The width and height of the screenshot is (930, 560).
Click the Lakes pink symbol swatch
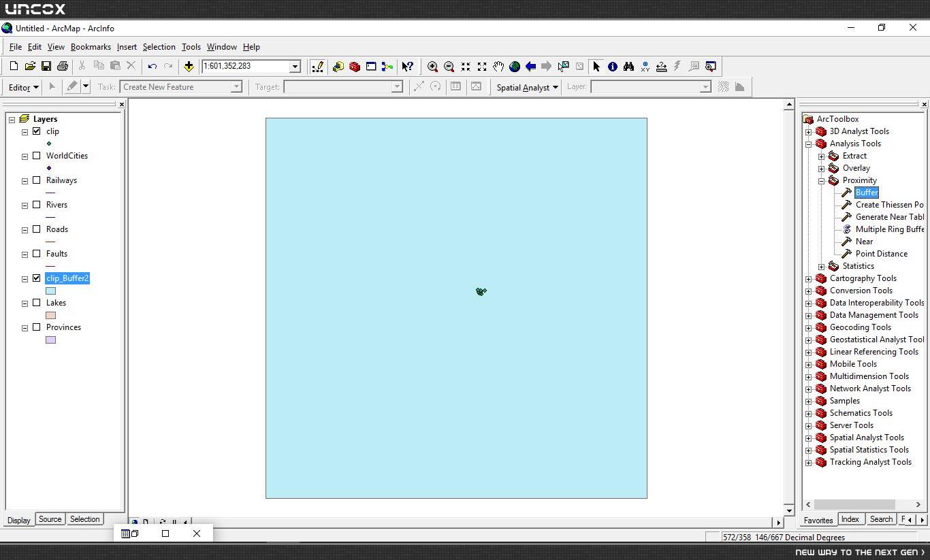pyautogui.click(x=50, y=315)
